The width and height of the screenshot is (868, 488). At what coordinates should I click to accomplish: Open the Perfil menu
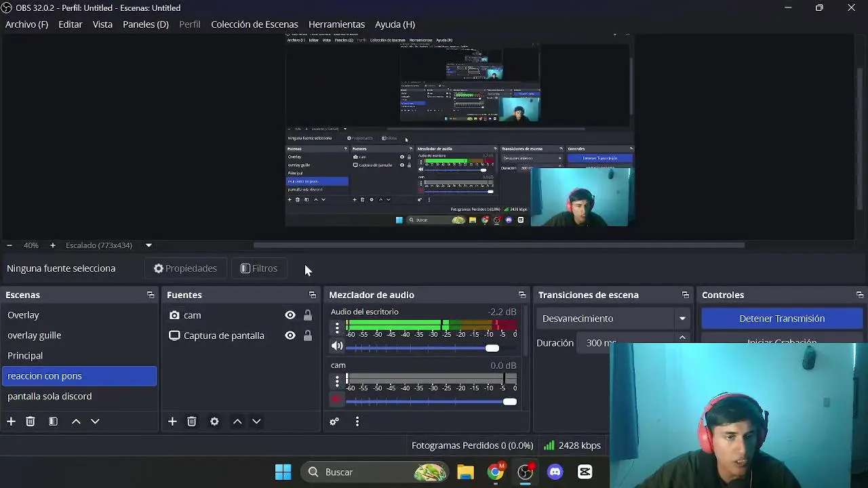(x=190, y=24)
